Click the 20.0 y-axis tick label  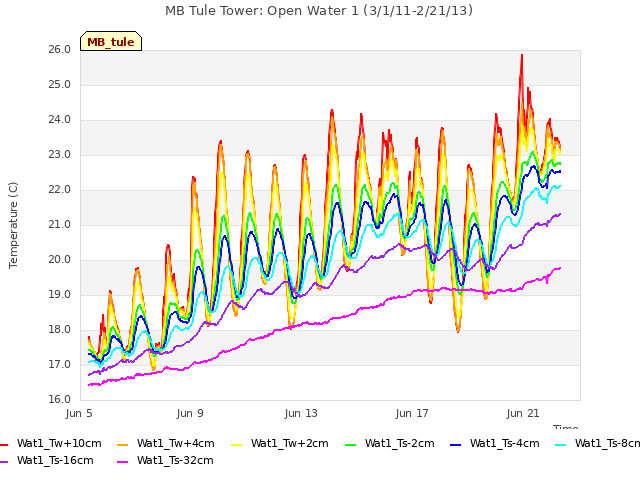[x=60, y=260]
